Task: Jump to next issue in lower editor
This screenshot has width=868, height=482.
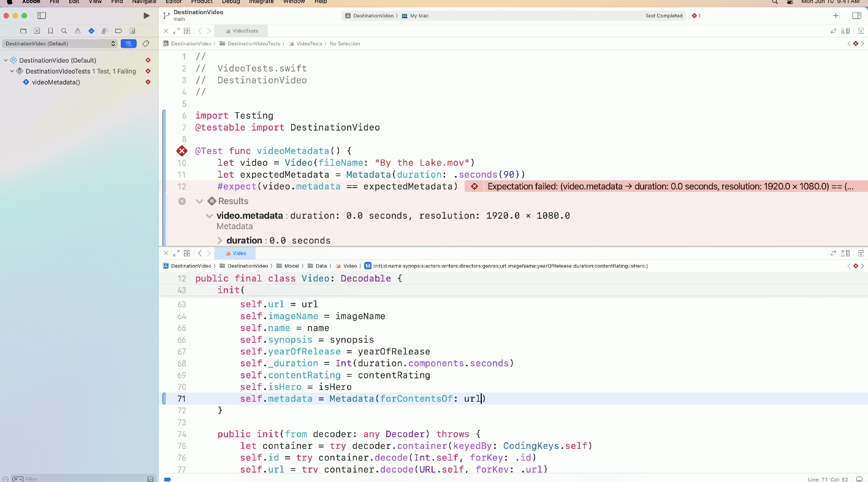Action: [x=863, y=266]
